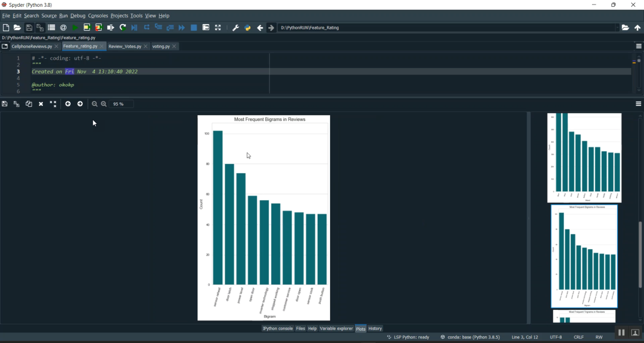The height and width of the screenshot is (343, 644).
Task: Click the Preferences wrench icon
Action: click(235, 28)
